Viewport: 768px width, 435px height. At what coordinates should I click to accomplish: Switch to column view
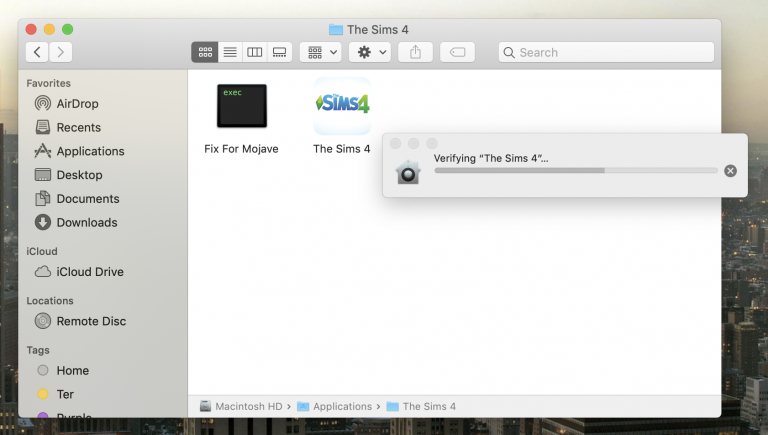255,52
